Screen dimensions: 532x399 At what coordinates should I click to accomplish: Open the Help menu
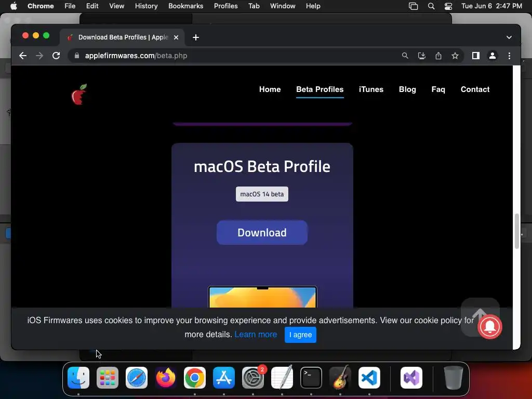(313, 6)
